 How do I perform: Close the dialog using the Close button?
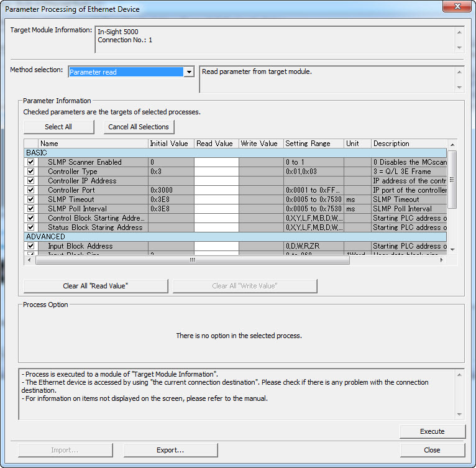click(x=432, y=450)
